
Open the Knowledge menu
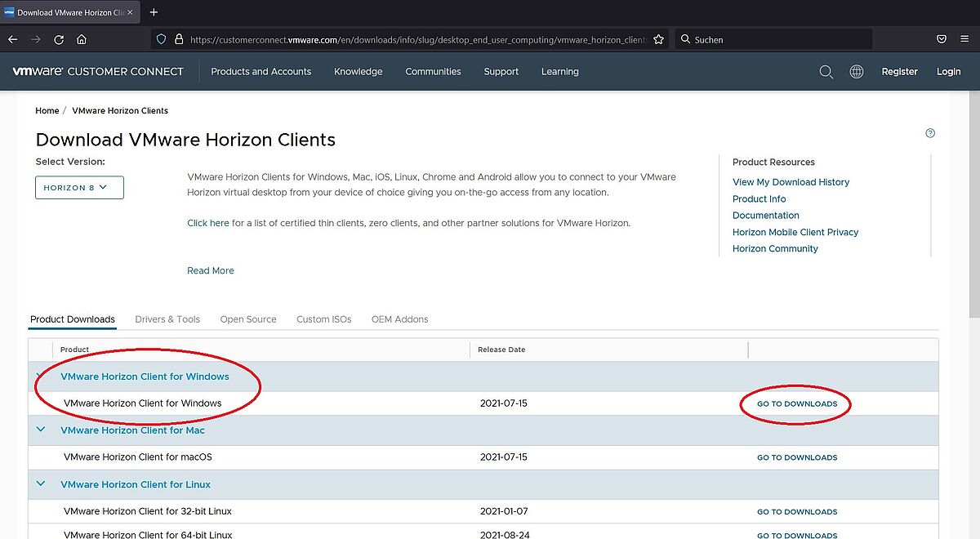(x=359, y=72)
